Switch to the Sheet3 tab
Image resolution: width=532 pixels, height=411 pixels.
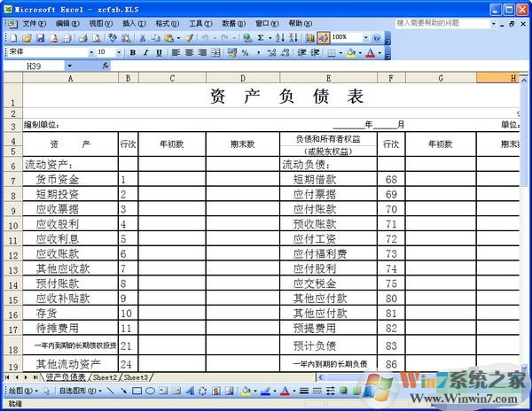136,377
